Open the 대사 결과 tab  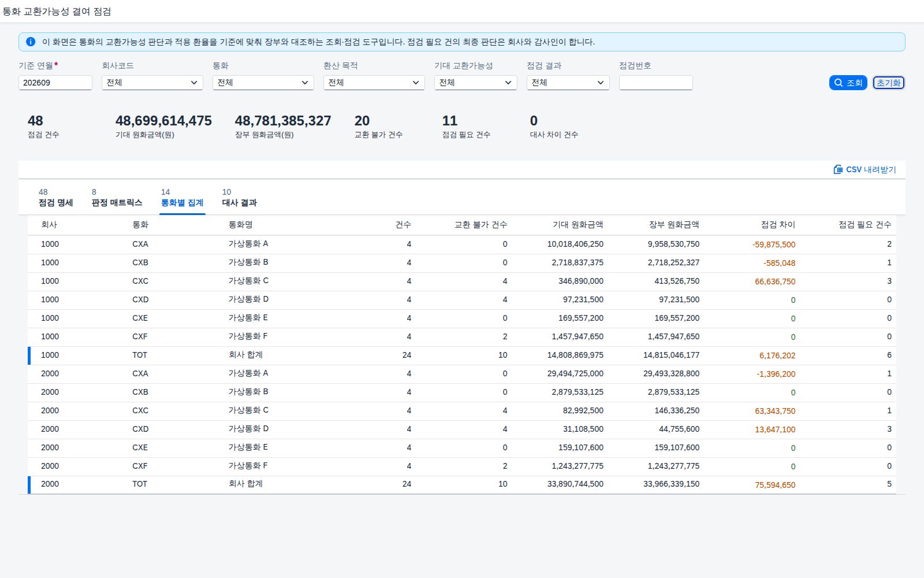click(239, 198)
